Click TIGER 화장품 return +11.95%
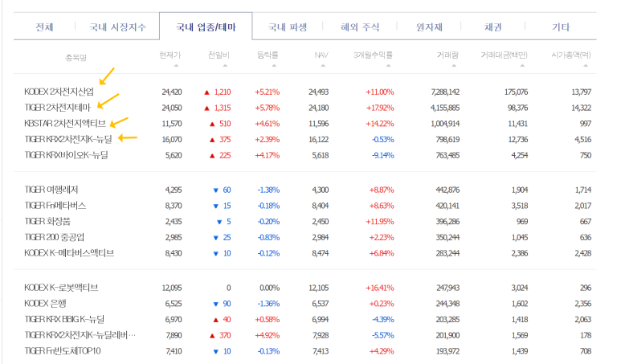This screenshot has height=364, width=621. (379, 222)
